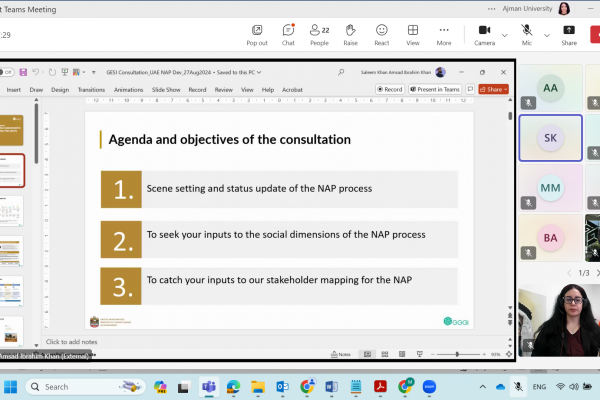Expand the Mic options dropdown arrow

(x=546, y=34)
